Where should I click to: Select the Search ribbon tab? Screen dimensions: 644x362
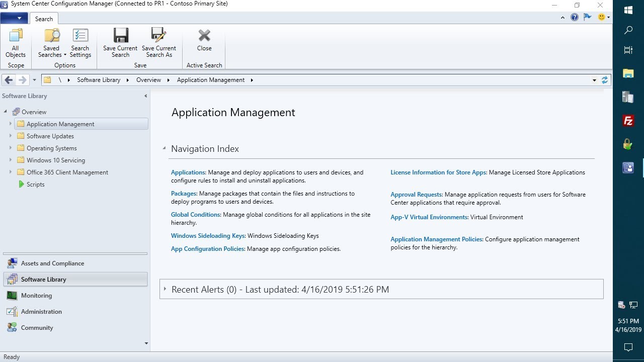tap(44, 19)
